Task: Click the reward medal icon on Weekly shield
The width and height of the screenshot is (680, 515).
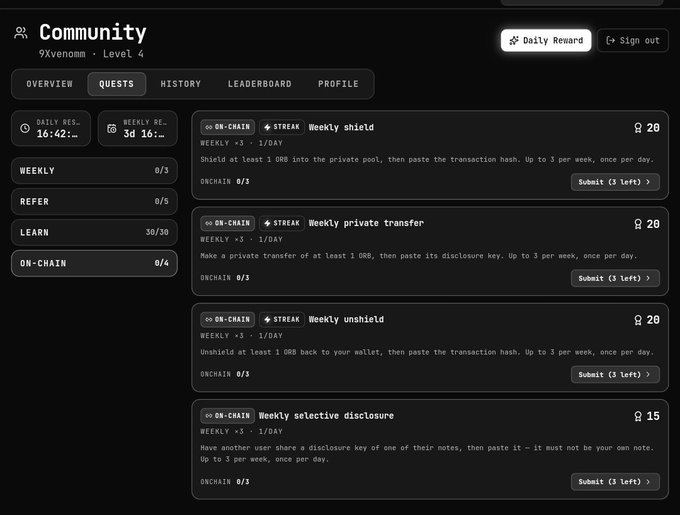Action: pyautogui.click(x=638, y=128)
